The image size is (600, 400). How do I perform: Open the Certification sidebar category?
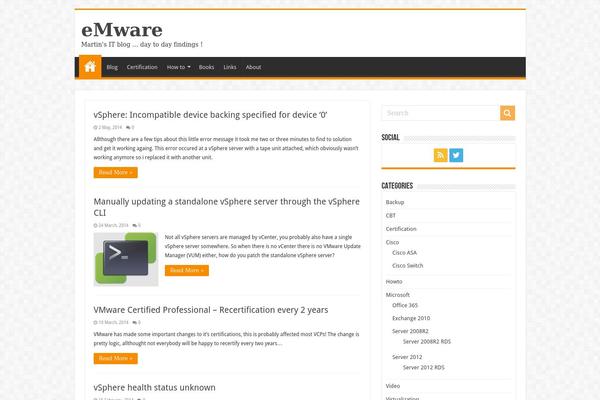point(401,229)
